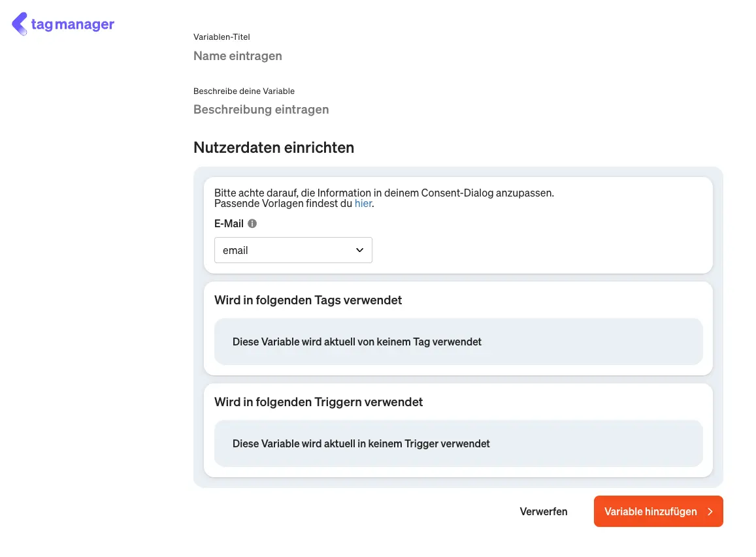Click the "Variablen-Titel" field label
The width and height of the screenshot is (756, 557).
pyautogui.click(x=222, y=37)
